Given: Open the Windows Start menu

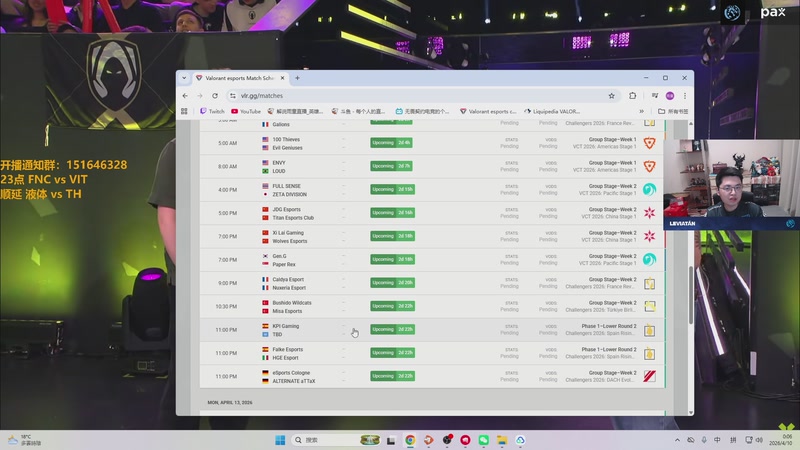Looking at the screenshot, I should tap(280, 440).
